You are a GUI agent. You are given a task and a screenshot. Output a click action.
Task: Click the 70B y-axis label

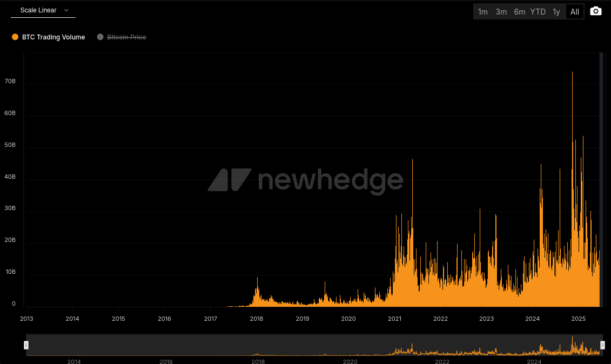click(x=10, y=81)
